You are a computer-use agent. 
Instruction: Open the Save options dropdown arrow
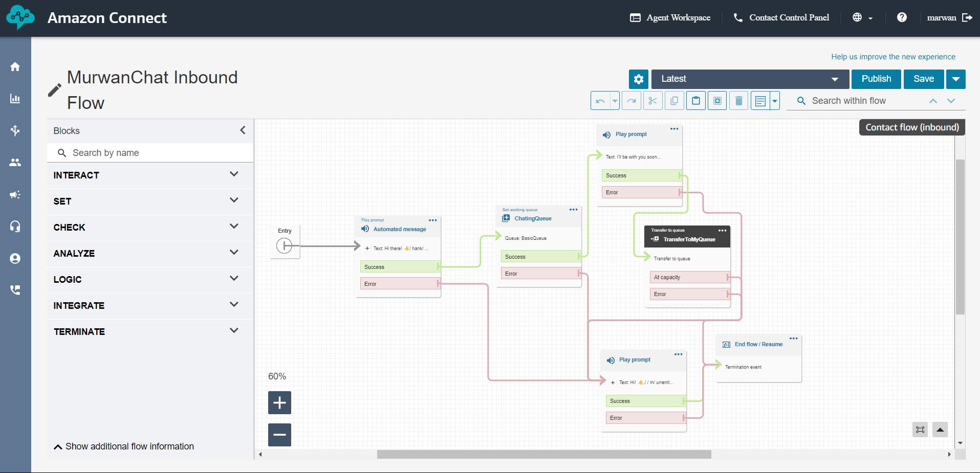point(956,79)
